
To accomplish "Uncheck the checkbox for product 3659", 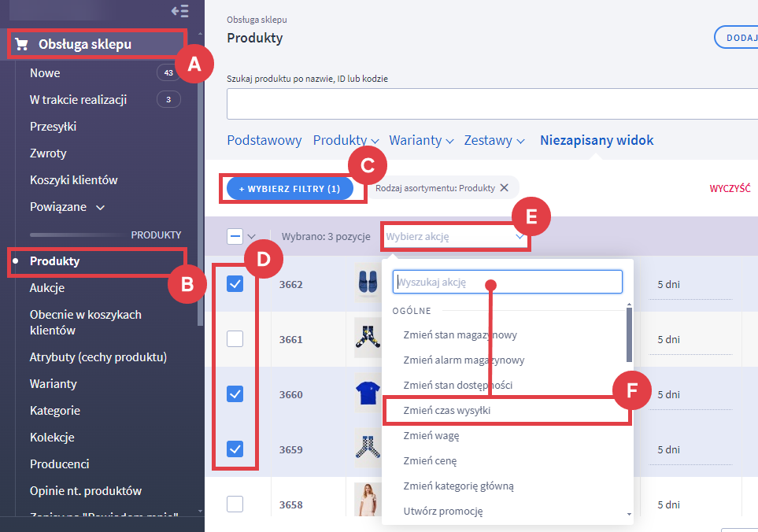I will (x=235, y=449).
